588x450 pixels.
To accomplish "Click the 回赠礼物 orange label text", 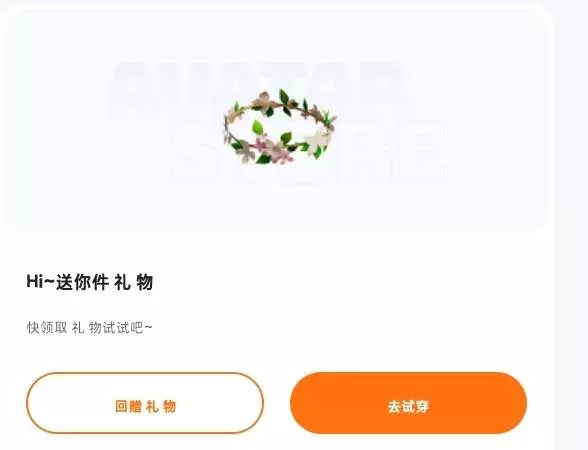I will (145, 406).
